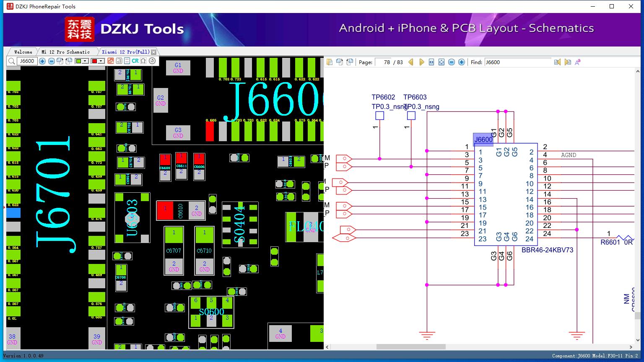Rotate the PCB layout clockwise
644x362 pixels.
[x=60, y=61]
